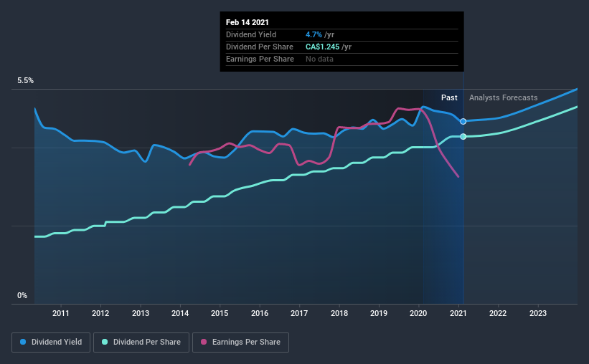This screenshot has height=364, width=589.
Task: Click the 'No data' earnings value
Action: (319, 59)
